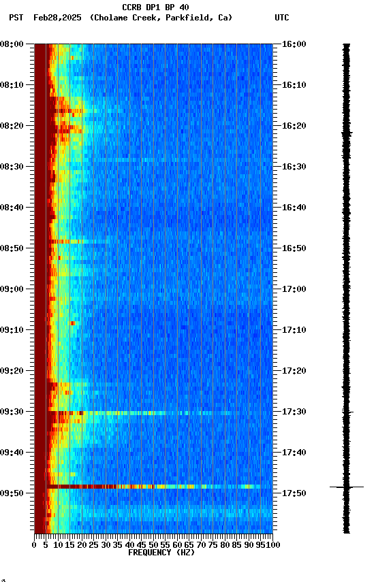The image size is (376, 588).
Task: Select the 'PST' timezone label
Action: [x=16, y=18]
